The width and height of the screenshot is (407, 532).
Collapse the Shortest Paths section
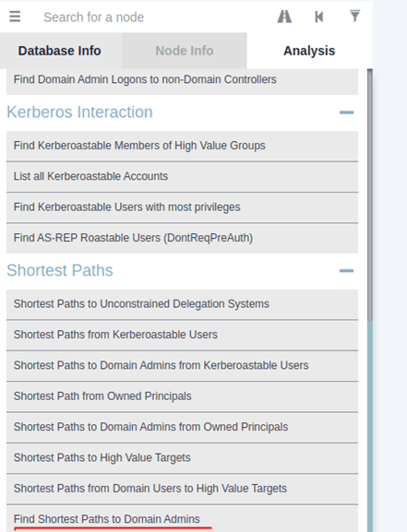click(x=346, y=271)
